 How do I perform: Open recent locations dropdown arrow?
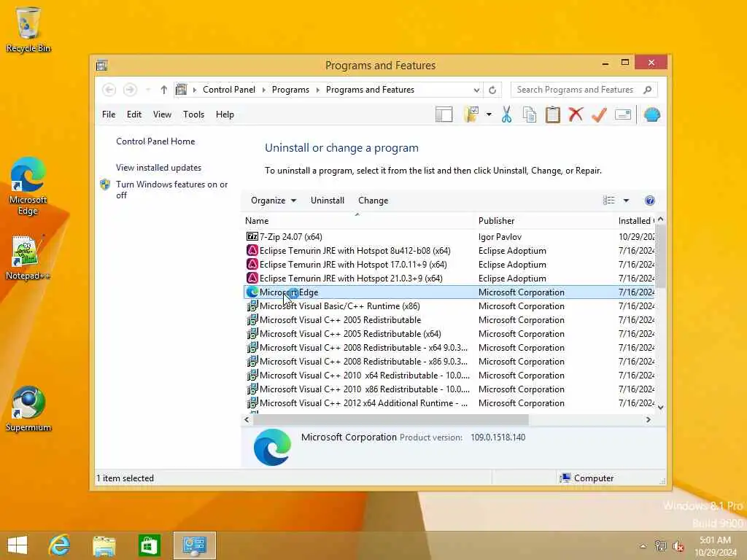[148, 90]
